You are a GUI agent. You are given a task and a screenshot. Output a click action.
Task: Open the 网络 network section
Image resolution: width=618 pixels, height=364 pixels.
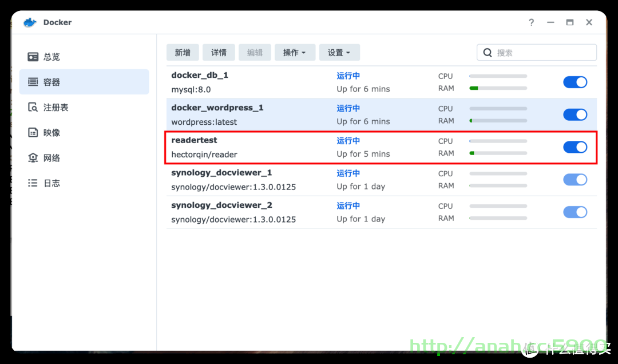coord(84,158)
